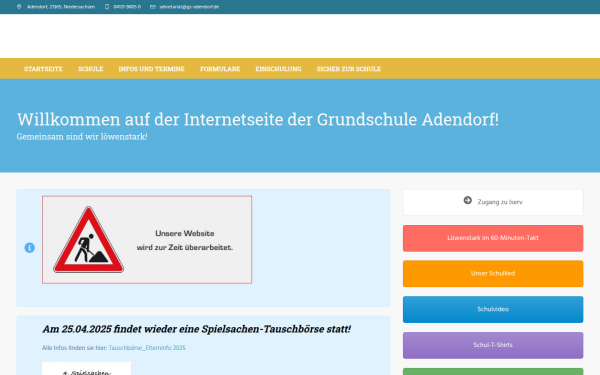
Task: Click the Zugang zu Iserv button
Action: tap(493, 202)
